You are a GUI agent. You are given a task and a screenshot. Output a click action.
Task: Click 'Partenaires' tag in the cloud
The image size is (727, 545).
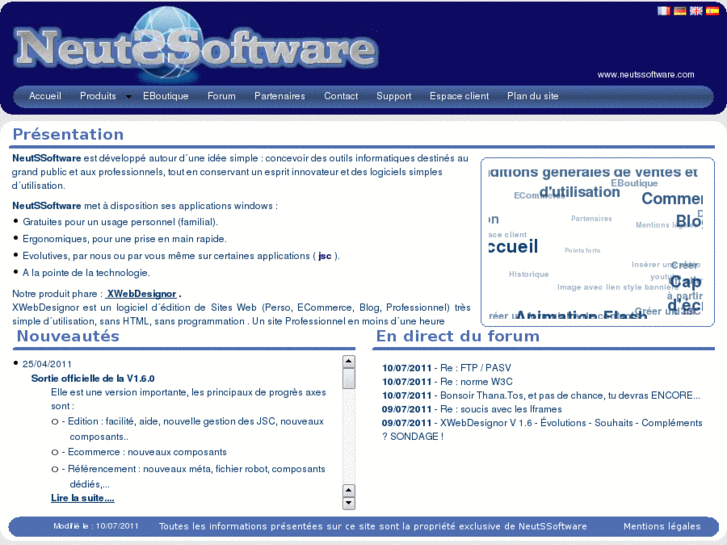(x=591, y=218)
